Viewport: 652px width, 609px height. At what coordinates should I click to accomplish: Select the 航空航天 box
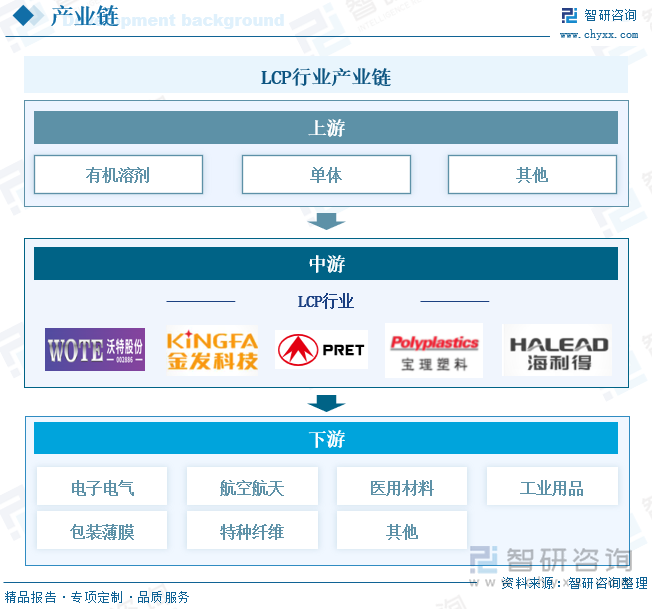tap(252, 486)
